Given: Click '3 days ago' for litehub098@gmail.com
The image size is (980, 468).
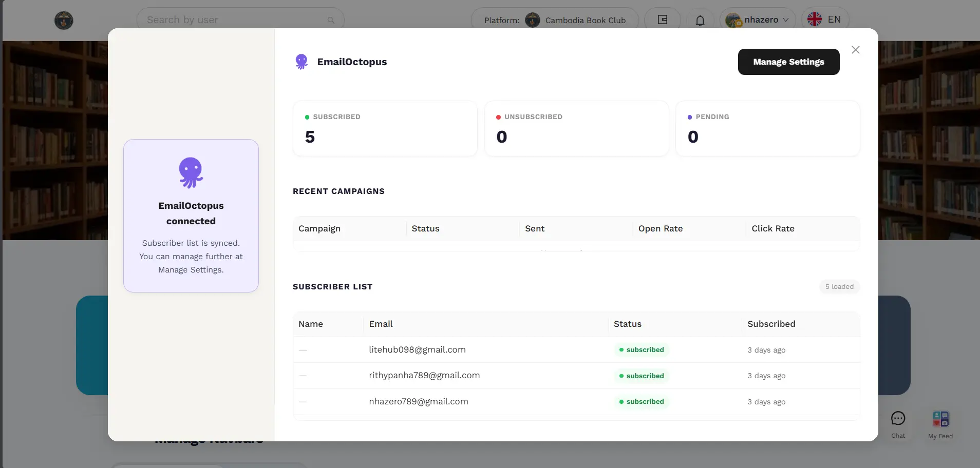Looking at the screenshot, I should point(766,350).
